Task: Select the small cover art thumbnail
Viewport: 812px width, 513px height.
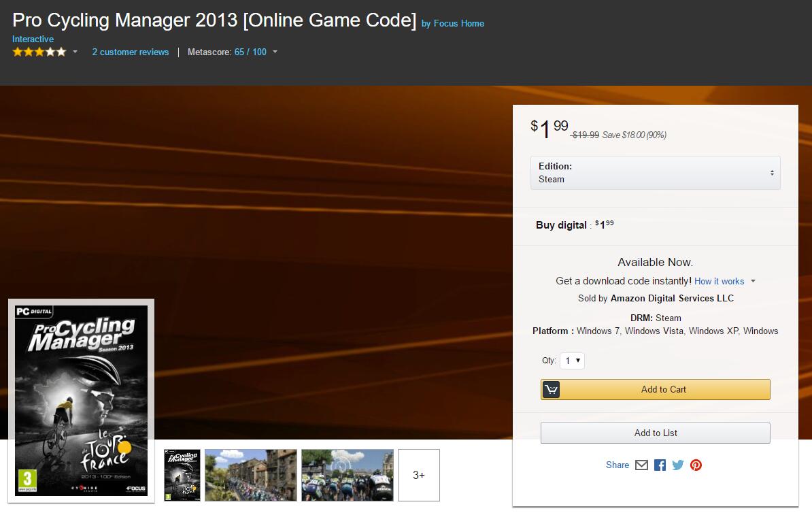Action: coord(182,475)
